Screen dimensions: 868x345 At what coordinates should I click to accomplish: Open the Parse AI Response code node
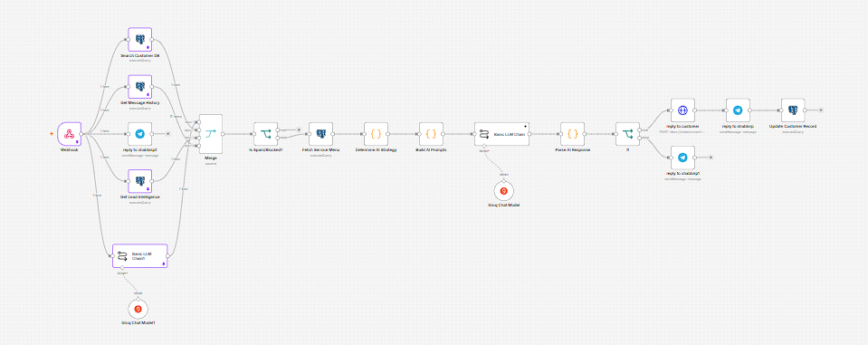(x=572, y=134)
